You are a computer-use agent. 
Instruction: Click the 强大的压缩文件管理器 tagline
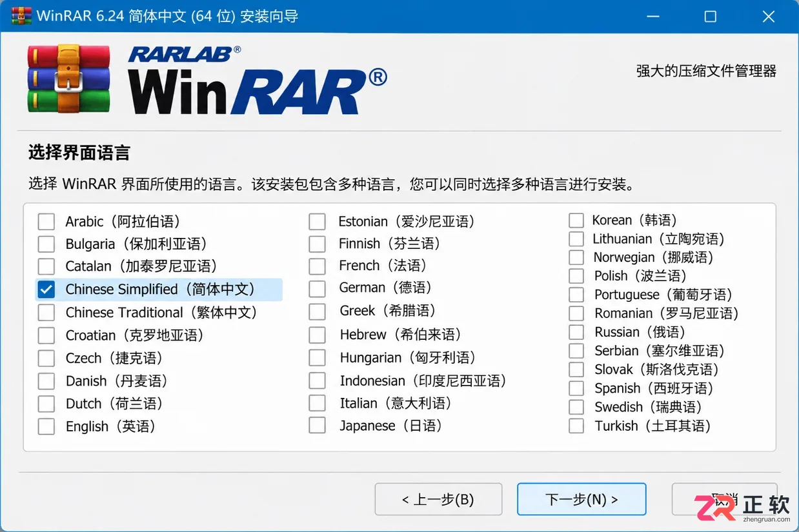click(x=706, y=71)
